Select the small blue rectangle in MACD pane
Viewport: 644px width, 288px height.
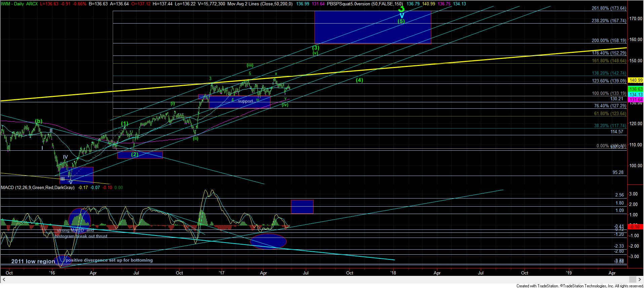click(302, 207)
